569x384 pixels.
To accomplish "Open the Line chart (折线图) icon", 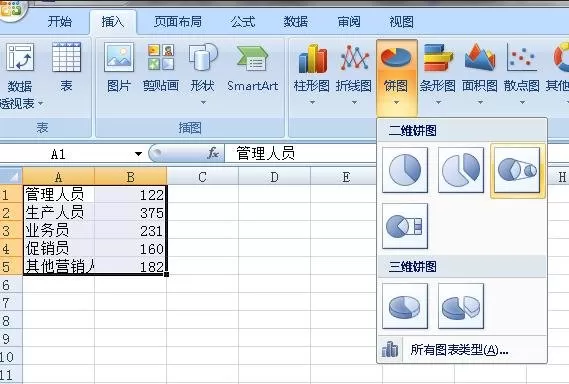I will (354, 57).
